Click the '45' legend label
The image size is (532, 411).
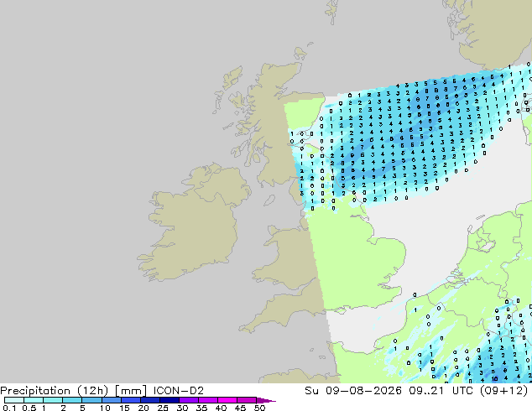pyautogui.click(x=240, y=408)
